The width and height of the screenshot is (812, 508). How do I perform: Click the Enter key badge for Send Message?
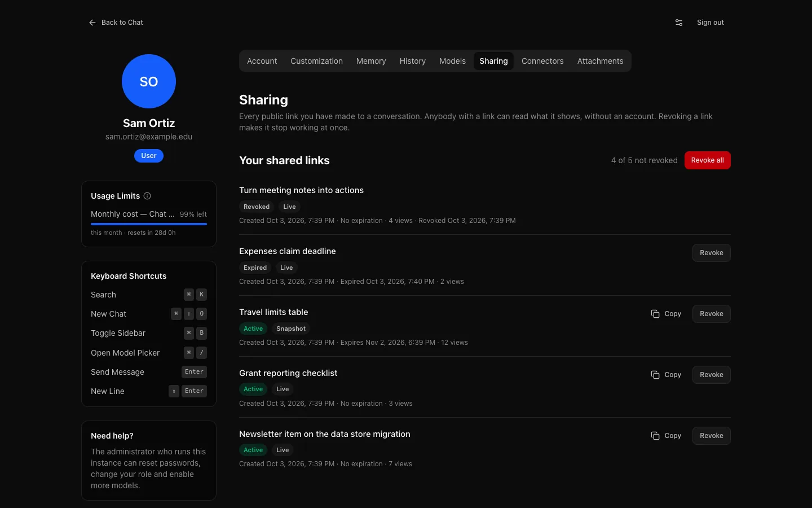point(194,372)
